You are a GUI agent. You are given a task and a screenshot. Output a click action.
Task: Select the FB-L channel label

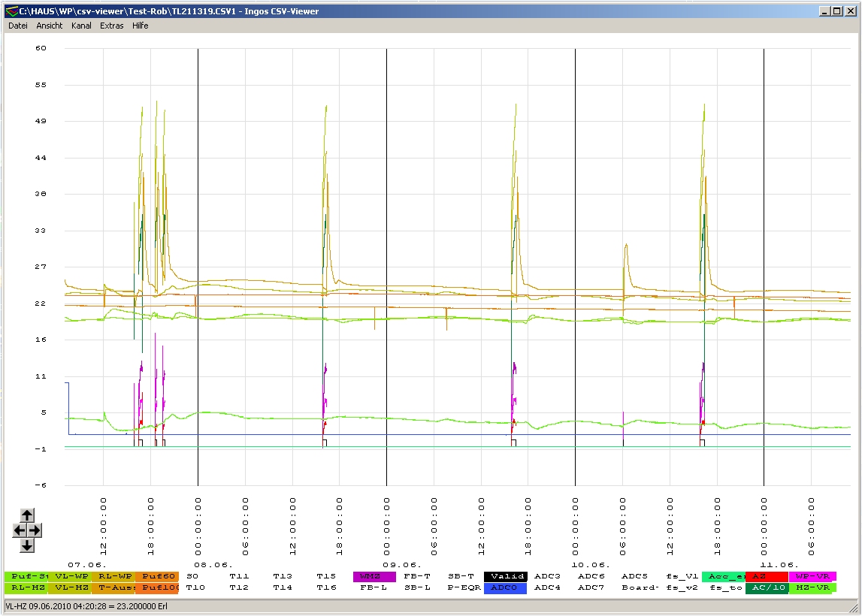(x=374, y=587)
